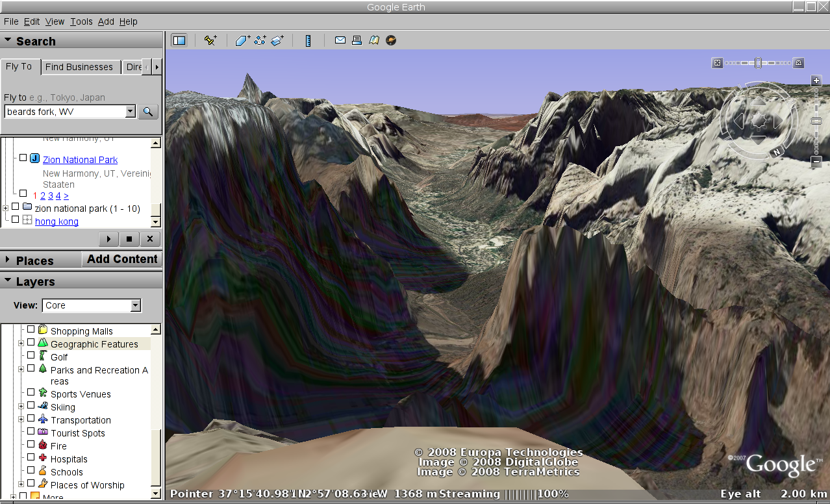Screen dimensions: 830x504
Task: Check the Golf layer checkbox
Action: 31,356
